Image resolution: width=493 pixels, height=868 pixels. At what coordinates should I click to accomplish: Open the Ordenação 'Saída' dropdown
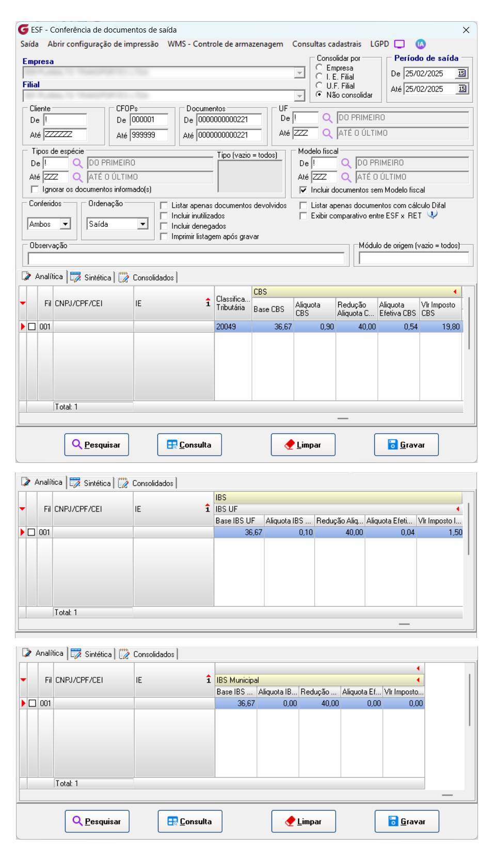[x=143, y=224]
